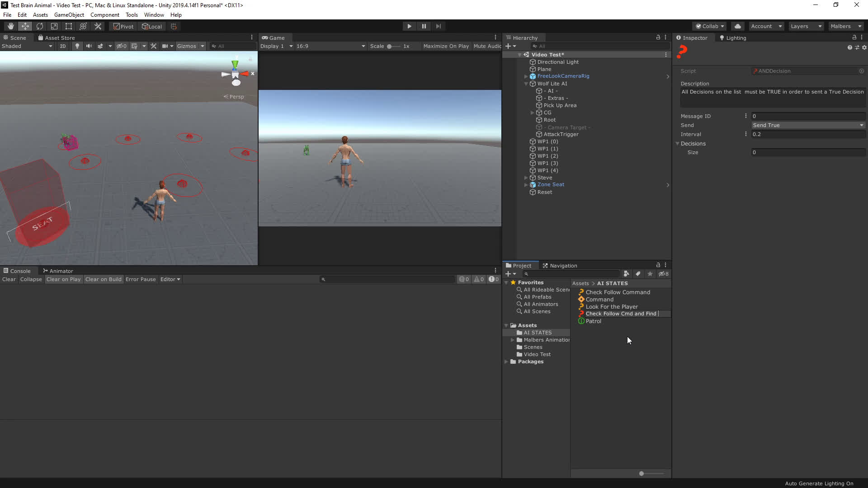Image resolution: width=868 pixels, height=488 pixels.
Task: Click the Clear button in the Console
Action: (9, 279)
